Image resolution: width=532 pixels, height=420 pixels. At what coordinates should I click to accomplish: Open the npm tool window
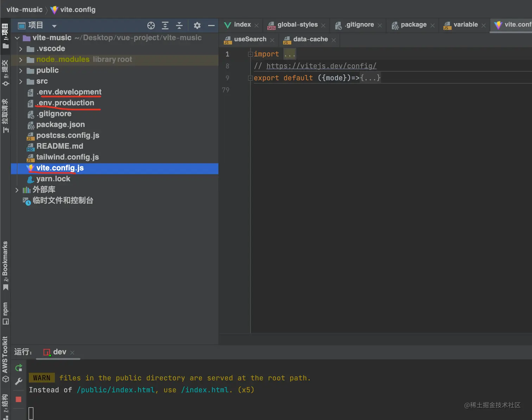(x=5, y=313)
